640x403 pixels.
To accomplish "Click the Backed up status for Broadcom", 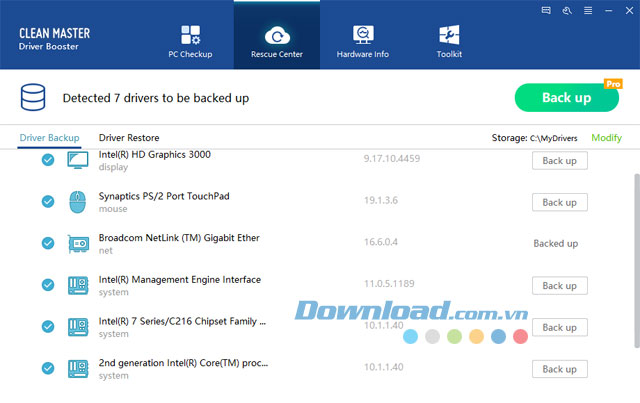I will coord(556,243).
